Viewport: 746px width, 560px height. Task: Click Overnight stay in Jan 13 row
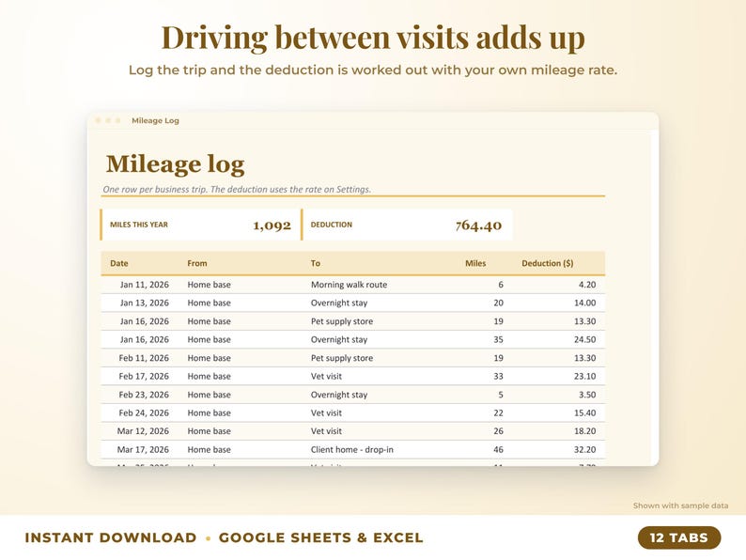[x=339, y=303]
